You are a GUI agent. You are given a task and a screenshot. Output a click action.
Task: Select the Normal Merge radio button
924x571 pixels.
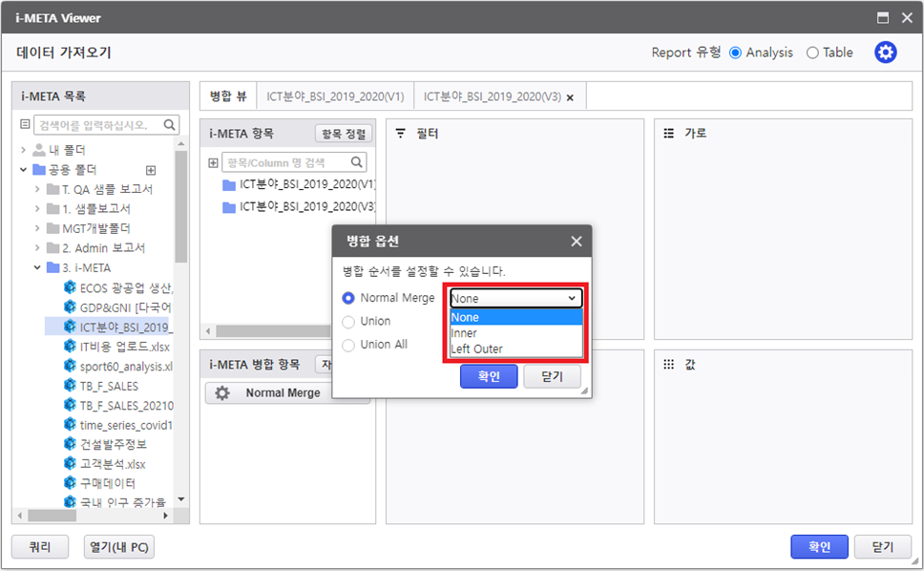point(348,298)
